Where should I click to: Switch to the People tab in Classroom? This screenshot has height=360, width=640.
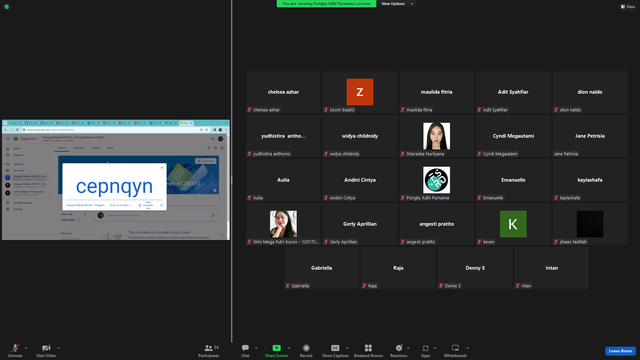[96, 148]
